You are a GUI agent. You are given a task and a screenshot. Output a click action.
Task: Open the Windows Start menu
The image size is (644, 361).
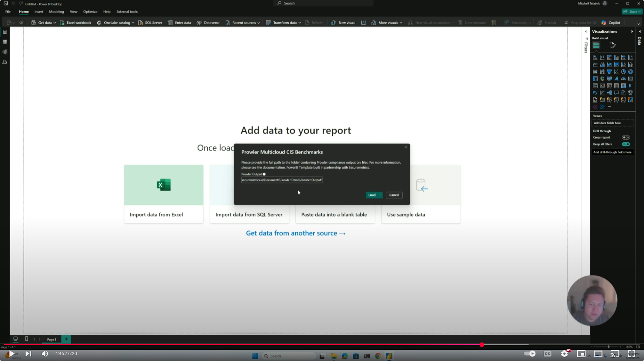pyautogui.click(x=255, y=356)
